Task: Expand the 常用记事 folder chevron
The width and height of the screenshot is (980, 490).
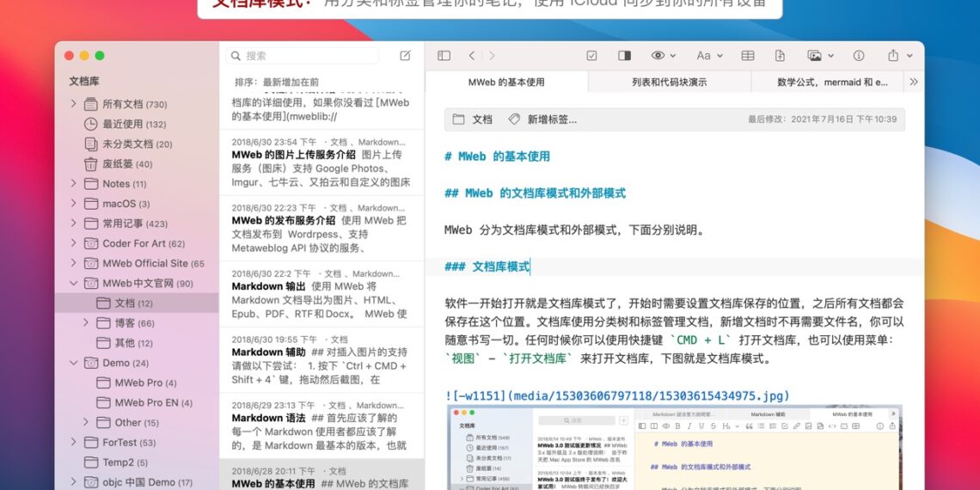Action: 73,224
